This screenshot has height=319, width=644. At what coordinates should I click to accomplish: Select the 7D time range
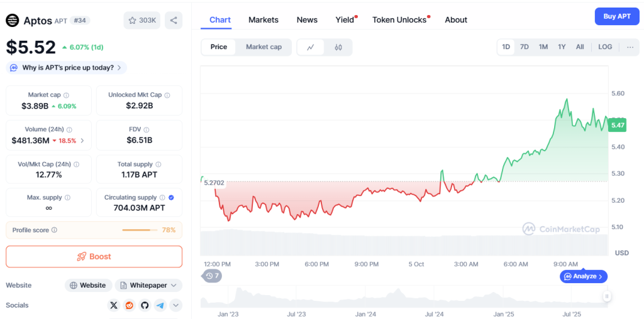point(525,47)
